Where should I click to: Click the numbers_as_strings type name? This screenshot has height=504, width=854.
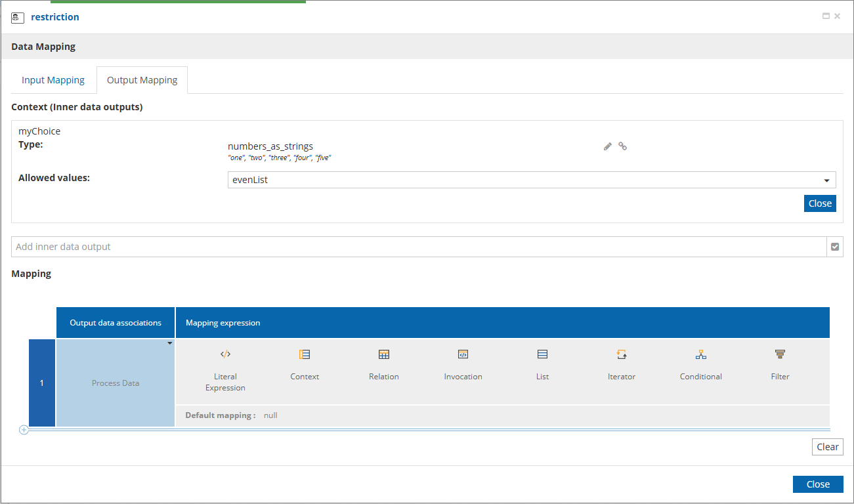point(270,146)
